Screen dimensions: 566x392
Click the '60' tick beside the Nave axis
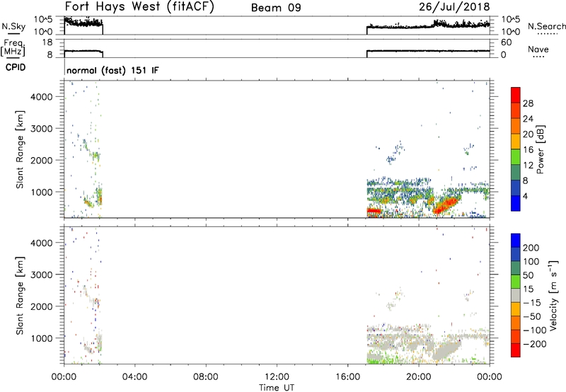[x=507, y=42]
